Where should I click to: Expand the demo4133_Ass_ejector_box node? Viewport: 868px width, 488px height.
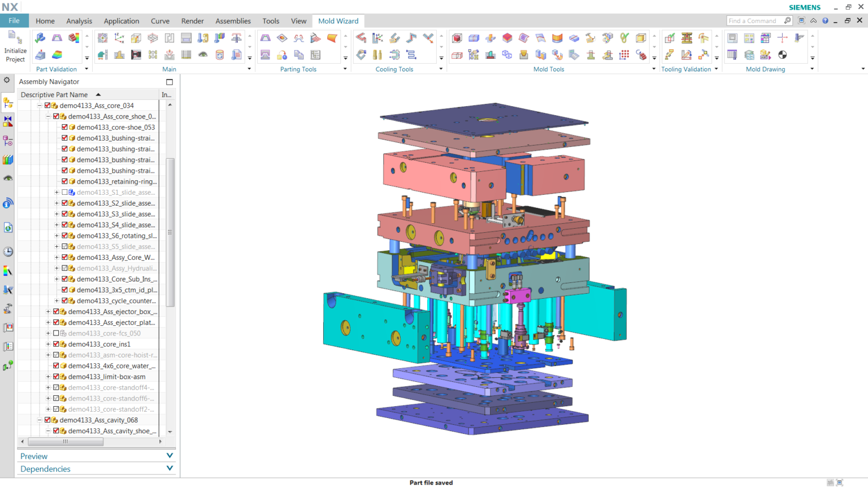coord(48,311)
